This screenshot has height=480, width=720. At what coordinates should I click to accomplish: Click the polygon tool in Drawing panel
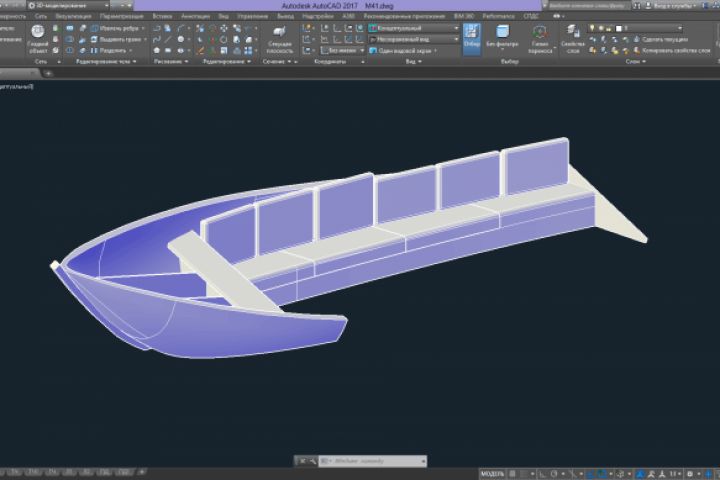tap(157, 51)
